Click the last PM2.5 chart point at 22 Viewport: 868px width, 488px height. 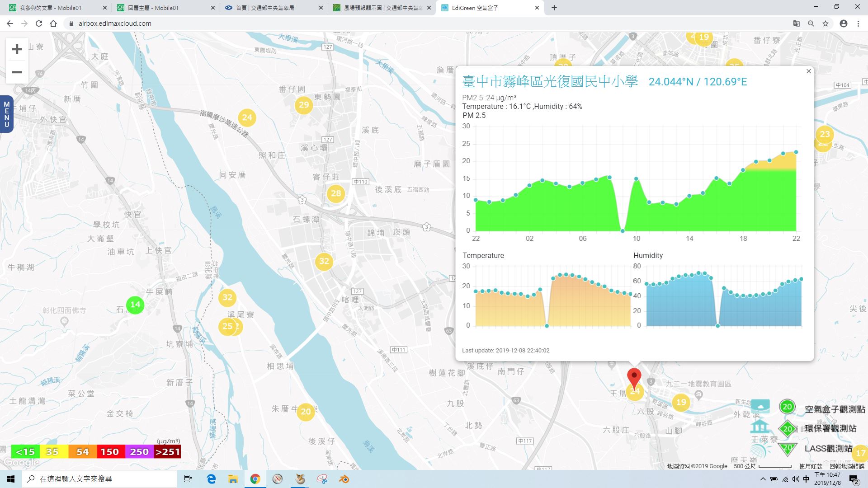[x=796, y=152]
